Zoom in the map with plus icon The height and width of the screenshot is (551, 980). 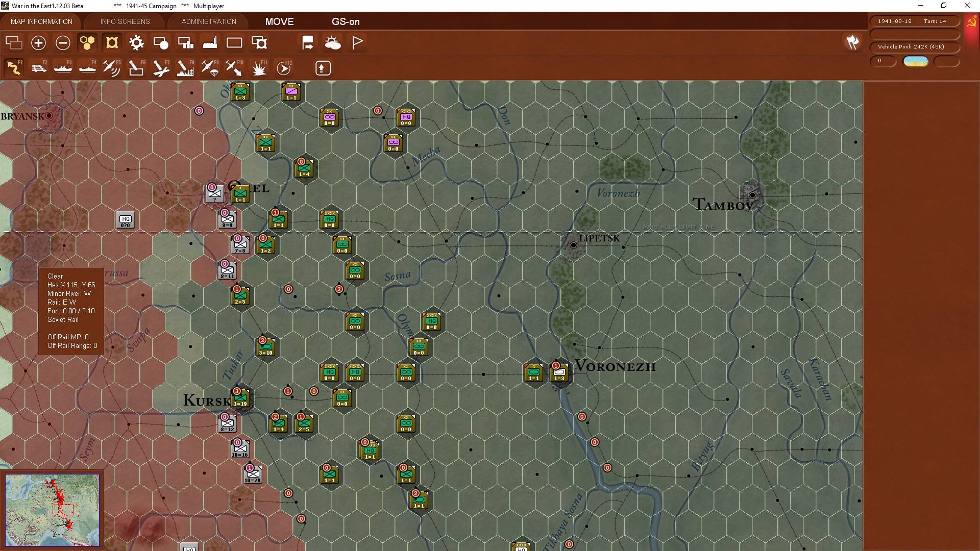[38, 43]
